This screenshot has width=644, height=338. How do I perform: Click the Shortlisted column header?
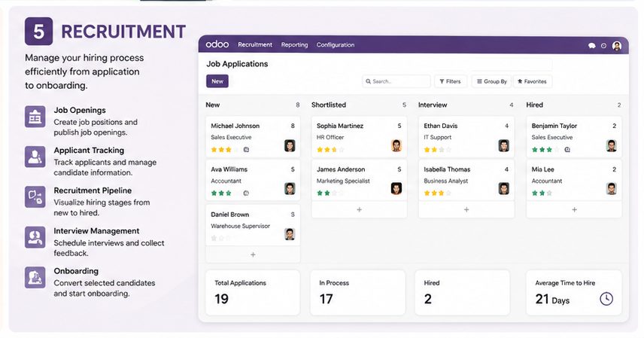pyautogui.click(x=329, y=105)
